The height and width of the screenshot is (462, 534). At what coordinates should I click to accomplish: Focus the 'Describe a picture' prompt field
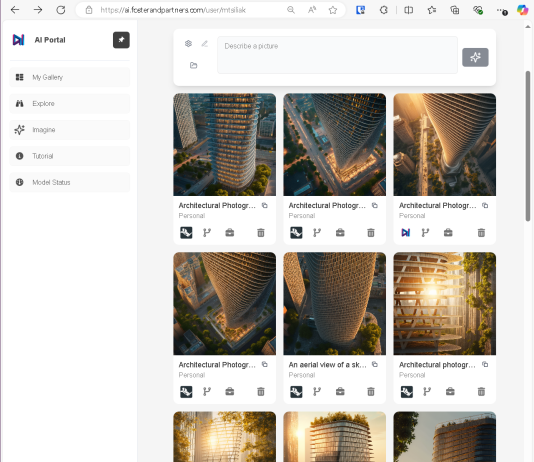pos(337,55)
